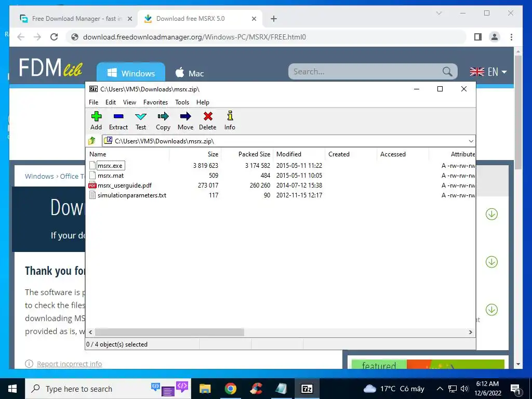Select the msrx_userguide.pdf file name
Screen dimensions: 532x399
pyautogui.click(x=125, y=185)
